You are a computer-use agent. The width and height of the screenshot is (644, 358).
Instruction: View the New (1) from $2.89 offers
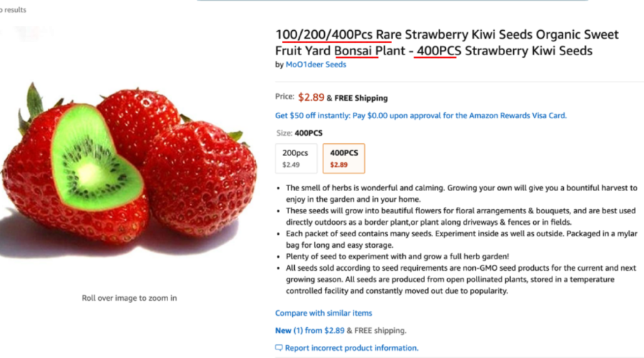coord(309,331)
